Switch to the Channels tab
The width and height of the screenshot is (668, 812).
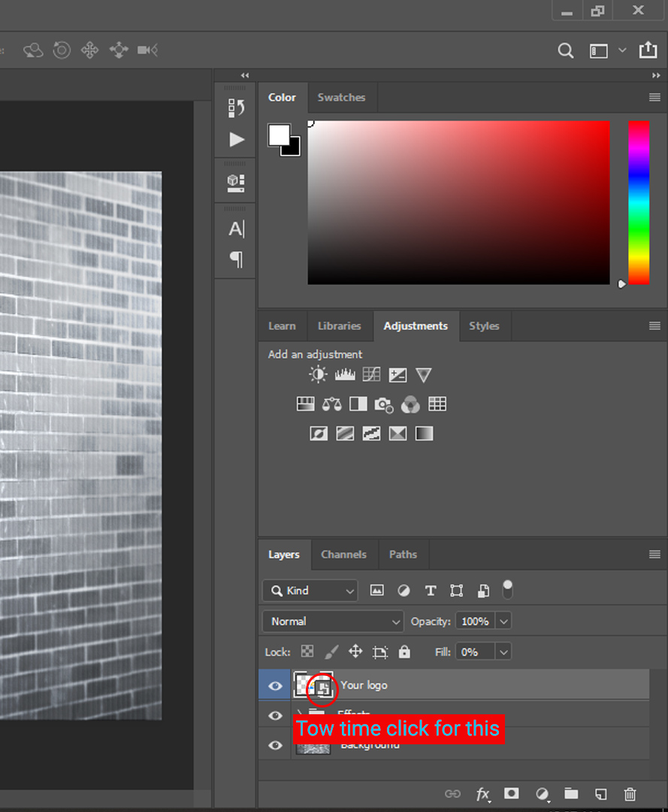tap(343, 555)
